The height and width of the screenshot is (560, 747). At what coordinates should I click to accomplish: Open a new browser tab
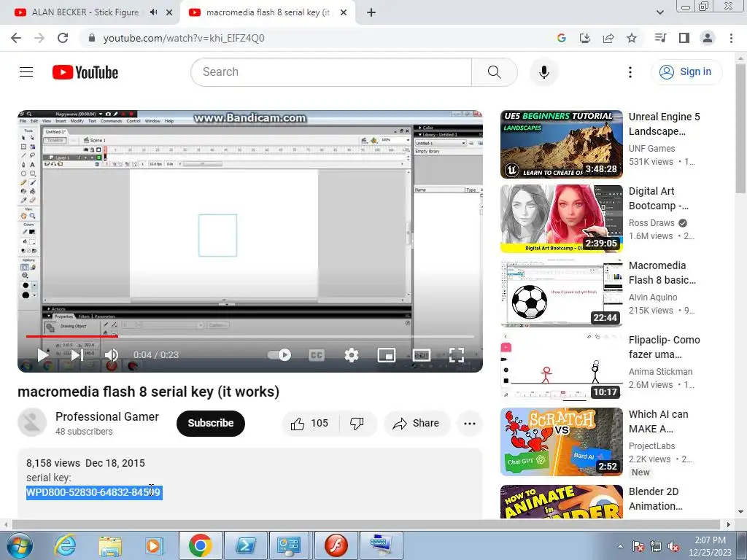(371, 12)
